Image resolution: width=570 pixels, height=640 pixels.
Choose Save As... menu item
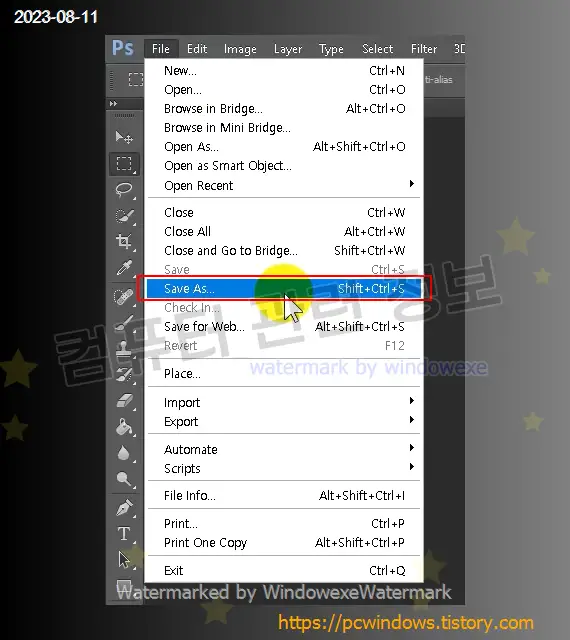click(x=284, y=289)
